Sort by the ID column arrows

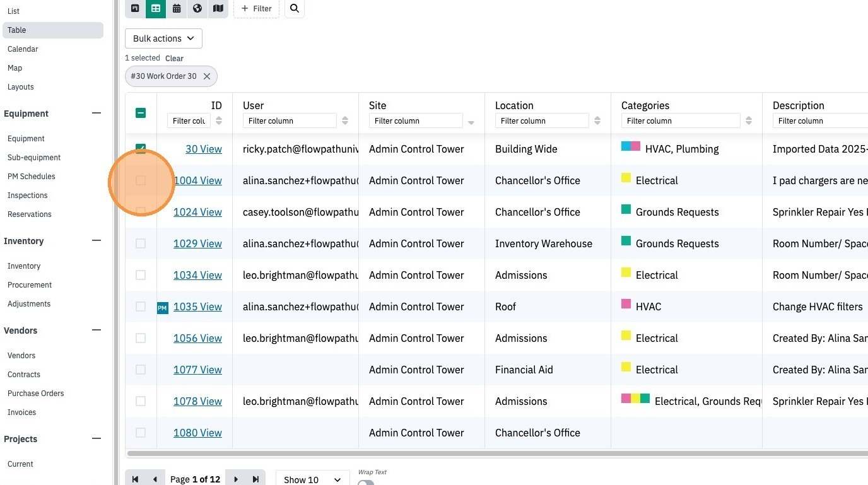pos(219,120)
